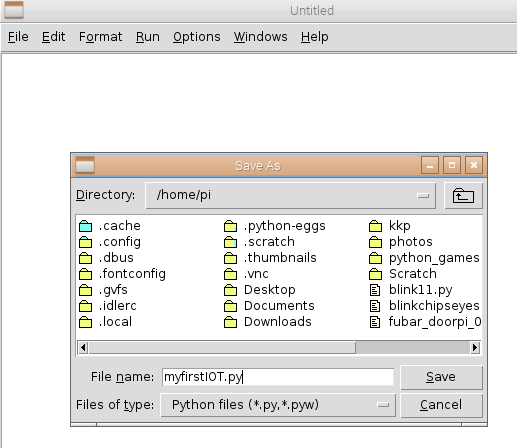Select the .thumbnails folder icon

point(230,258)
